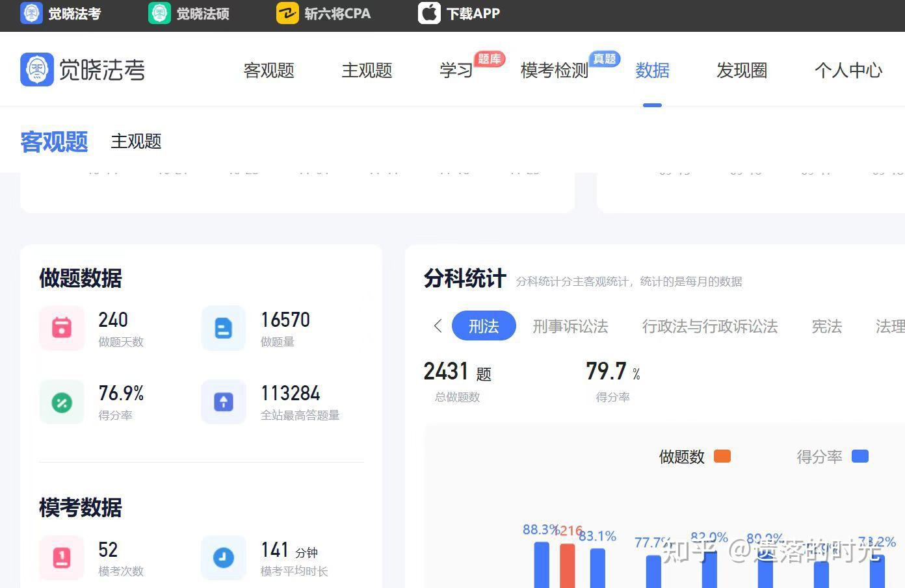Open the 模考检测 menu

point(554,70)
